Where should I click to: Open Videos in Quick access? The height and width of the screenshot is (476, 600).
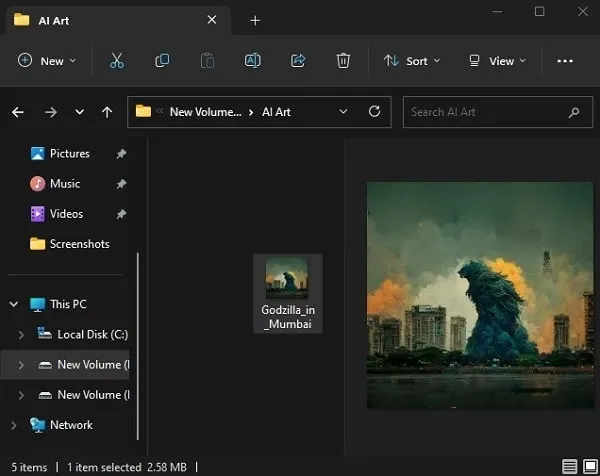pos(67,214)
